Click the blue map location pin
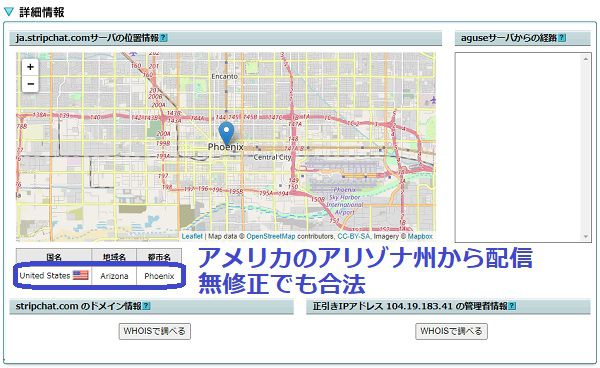Viewport: 600px width, 368px height. (226, 134)
